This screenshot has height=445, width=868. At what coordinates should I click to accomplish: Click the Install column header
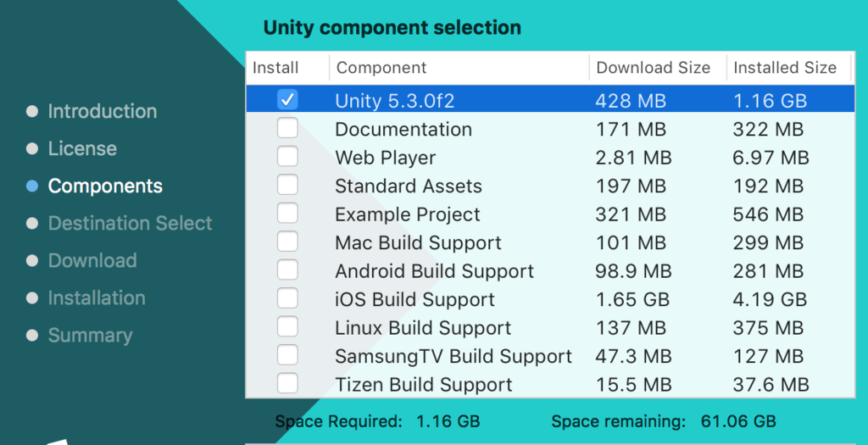click(276, 68)
